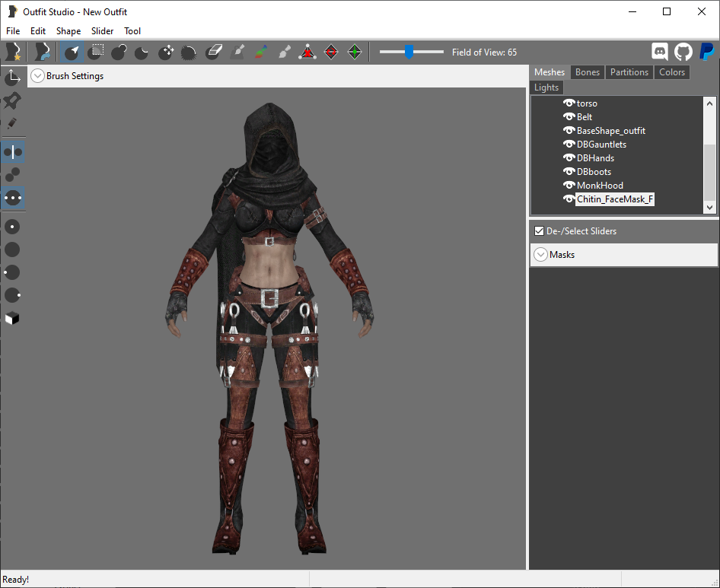720x588 pixels.
Task: Select the DBGauntlets mesh name
Action: pyautogui.click(x=601, y=145)
